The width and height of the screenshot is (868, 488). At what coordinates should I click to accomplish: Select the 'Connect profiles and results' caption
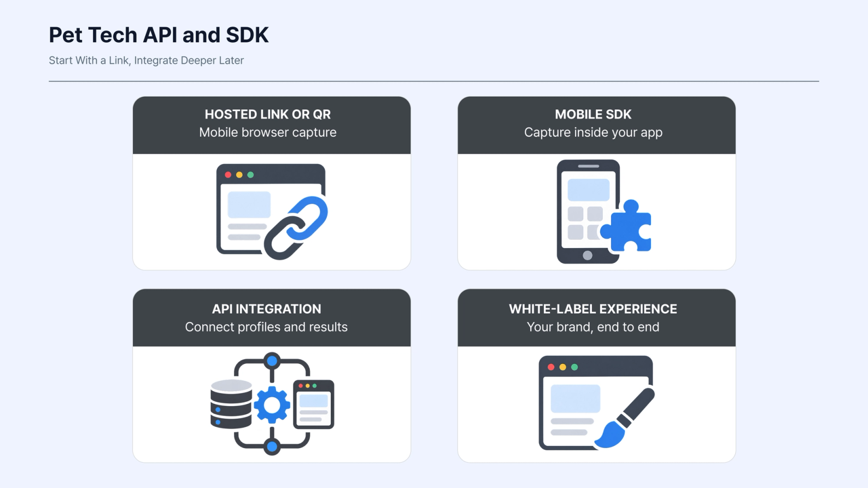click(x=266, y=327)
